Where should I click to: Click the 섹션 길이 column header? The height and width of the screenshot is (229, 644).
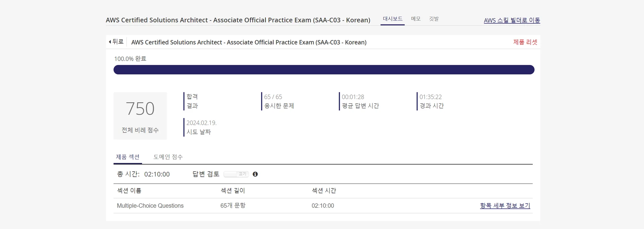pos(233,190)
